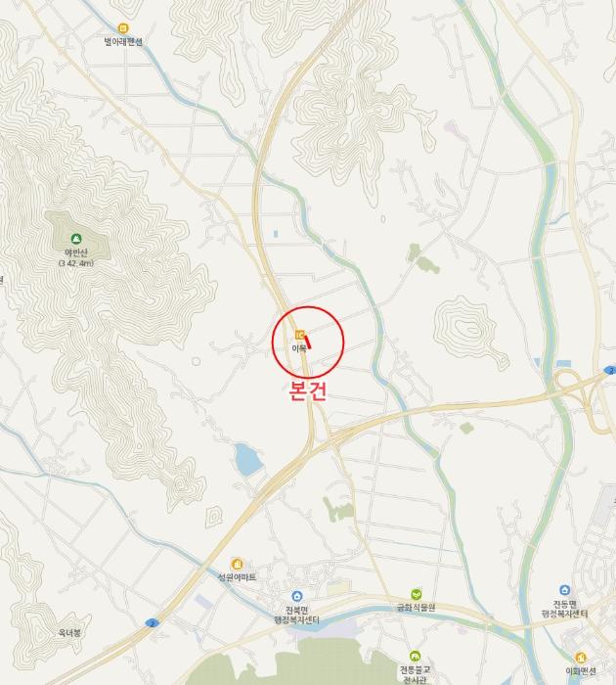The width and height of the screenshot is (616, 685).
Task: Select the blue house icon near 전북면
Action: point(297,596)
